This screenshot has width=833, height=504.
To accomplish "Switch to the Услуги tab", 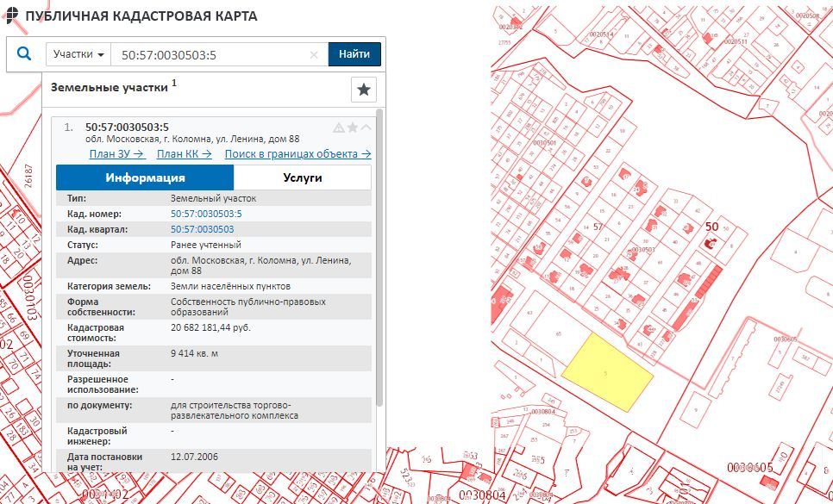I will point(302,177).
